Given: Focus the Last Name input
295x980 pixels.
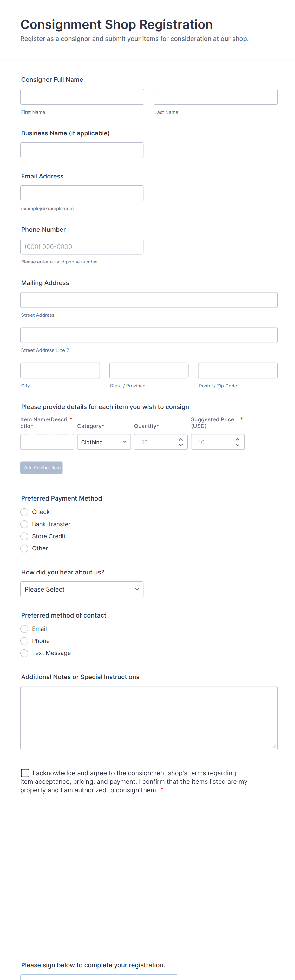Looking at the screenshot, I should click(215, 97).
